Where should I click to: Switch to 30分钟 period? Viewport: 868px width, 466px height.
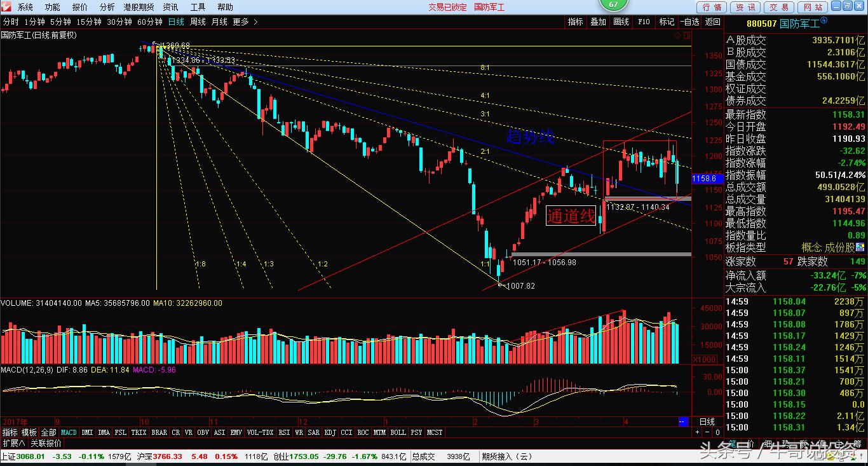point(119,22)
